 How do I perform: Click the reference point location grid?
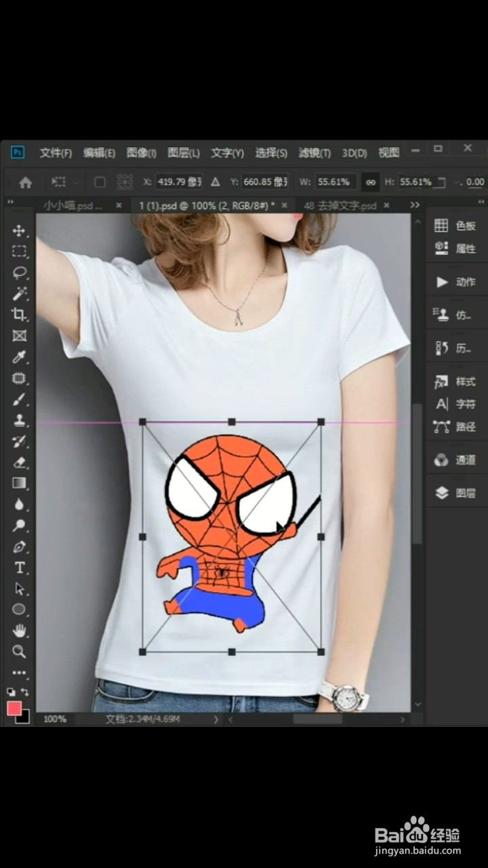125,182
